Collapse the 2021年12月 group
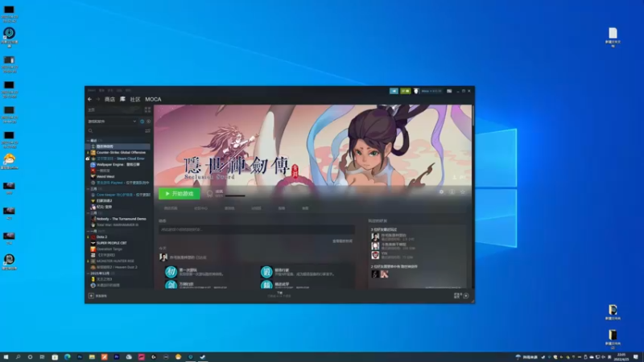This screenshot has width=644, height=362. pyautogui.click(x=88, y=273)
